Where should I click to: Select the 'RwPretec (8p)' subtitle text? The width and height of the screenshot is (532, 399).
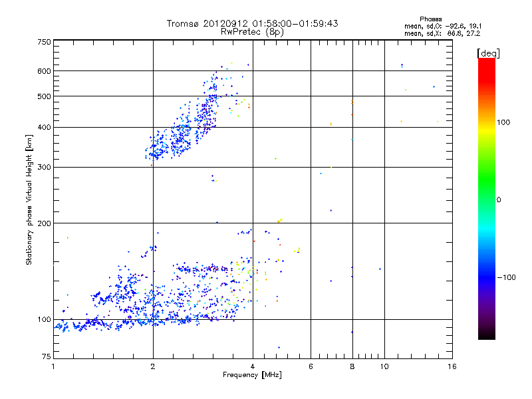click(x=252, y=32)
